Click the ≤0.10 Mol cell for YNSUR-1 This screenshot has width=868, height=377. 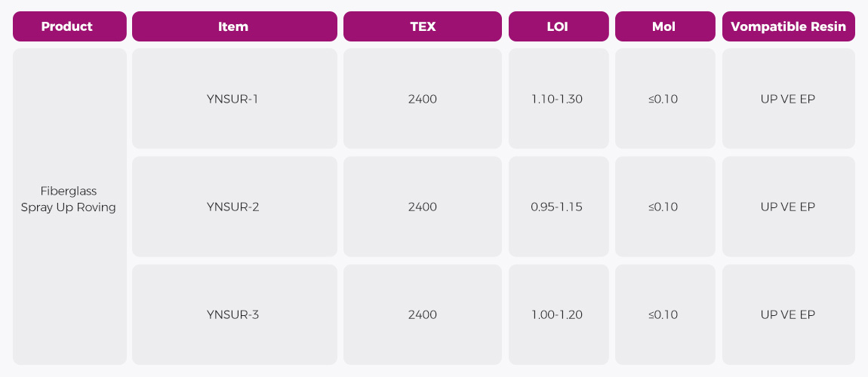click(663, 99)
